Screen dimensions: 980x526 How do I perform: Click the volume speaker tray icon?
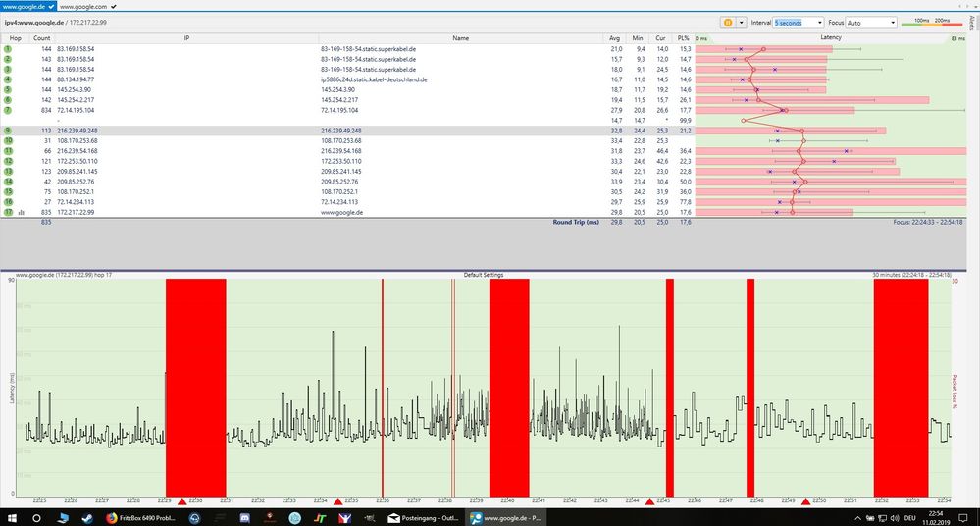(x=895, y=518)
